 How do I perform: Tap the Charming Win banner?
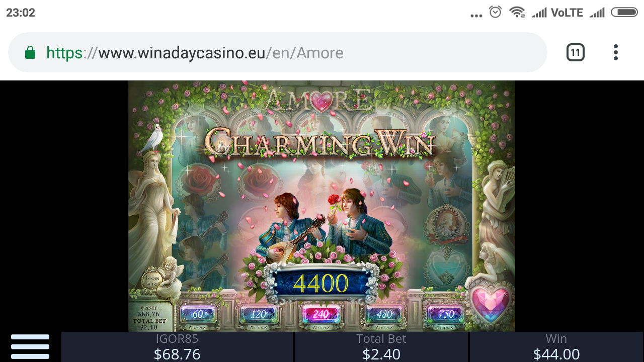coord(320,142)
